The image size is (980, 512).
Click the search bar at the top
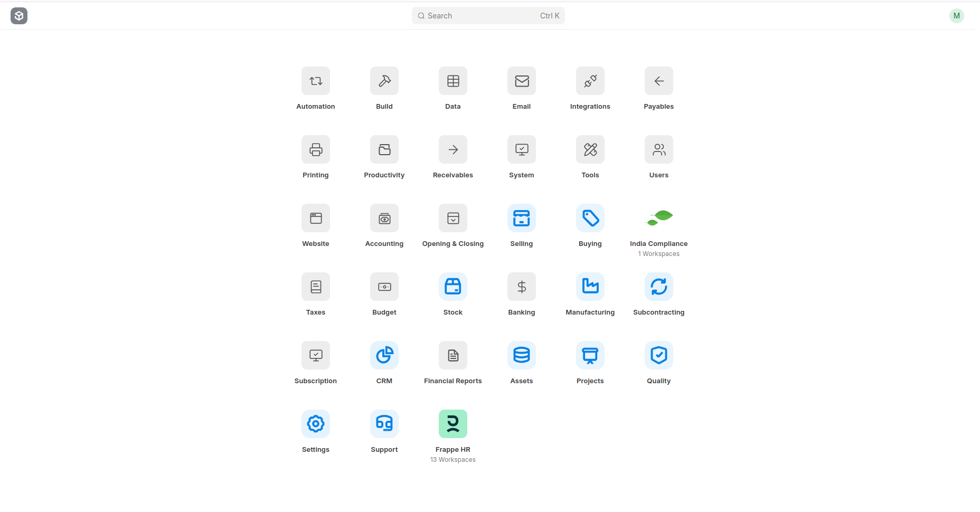[487, 15]
